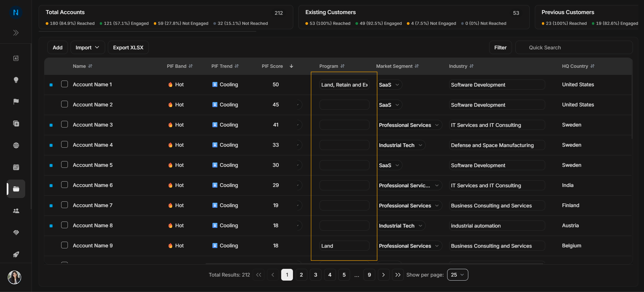This screenshot has width=644, height=292.
Task: Open the globe icon in sidebar
Action: [16, 145]
